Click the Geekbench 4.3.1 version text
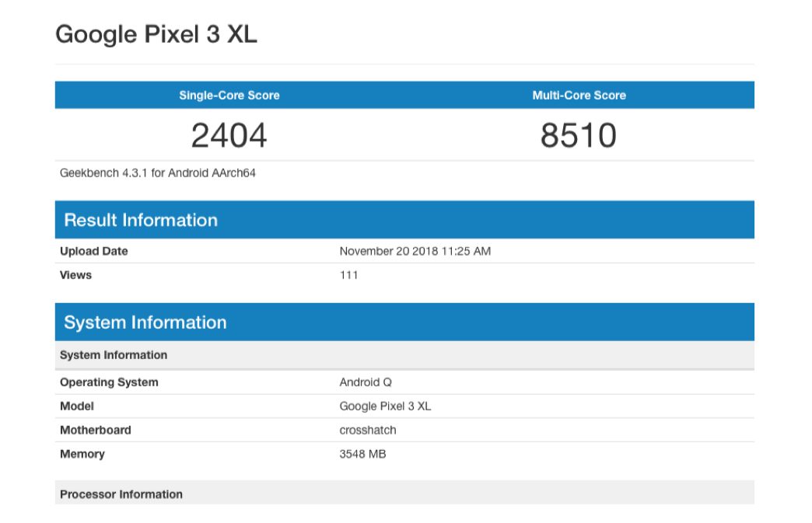The width and height of the screenshot is (812, 523). [x=158, y=173]
